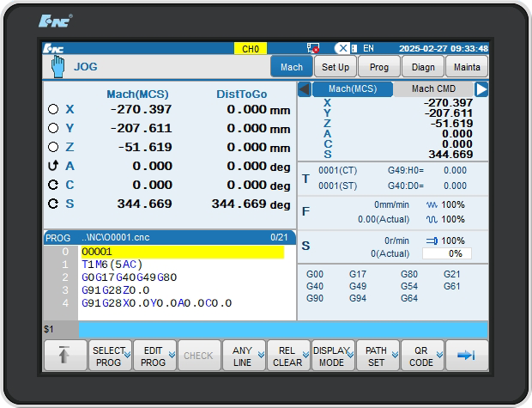Viewport: 532px width, 408px height.
Task: Click the right arrow beside Mach CMD tab
Action: click(x=481, y=89)
